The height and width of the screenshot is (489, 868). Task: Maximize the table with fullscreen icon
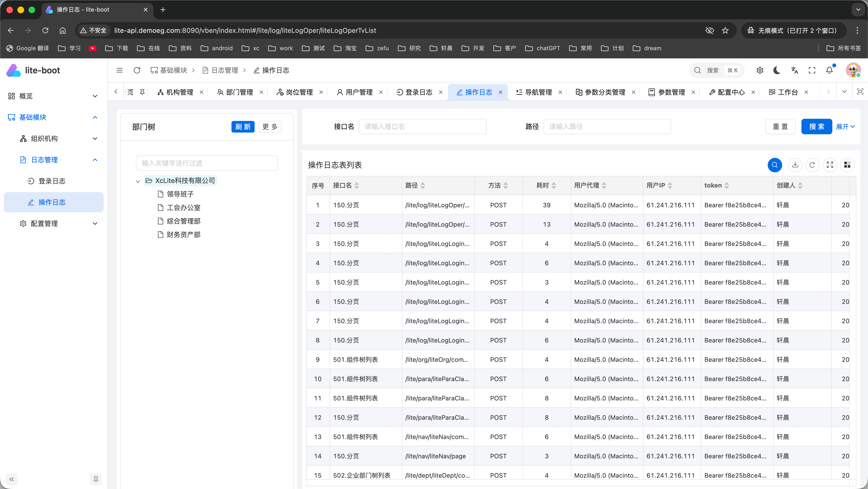830,165
